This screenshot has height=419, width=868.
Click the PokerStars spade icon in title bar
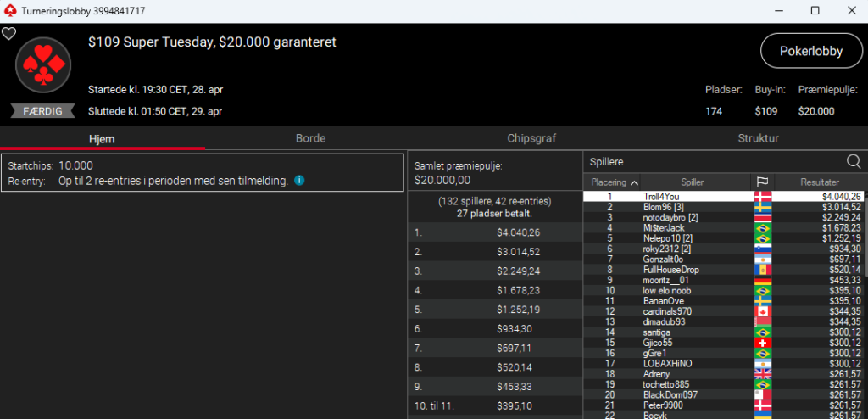click(9, 10)
